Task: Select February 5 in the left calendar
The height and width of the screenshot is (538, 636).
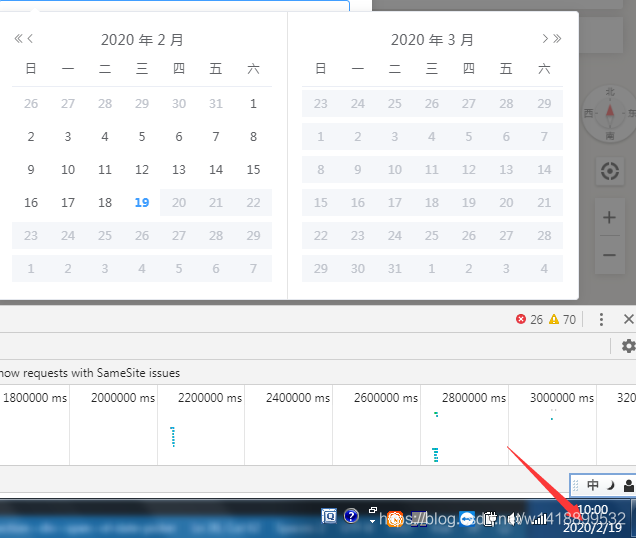Action: (142, 137)
